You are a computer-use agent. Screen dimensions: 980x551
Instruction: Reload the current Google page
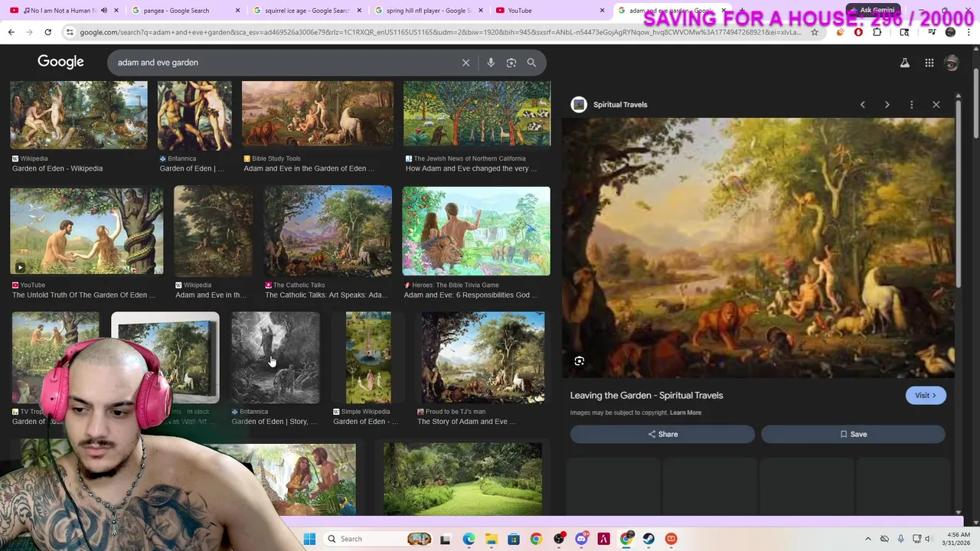pos(47,32)
